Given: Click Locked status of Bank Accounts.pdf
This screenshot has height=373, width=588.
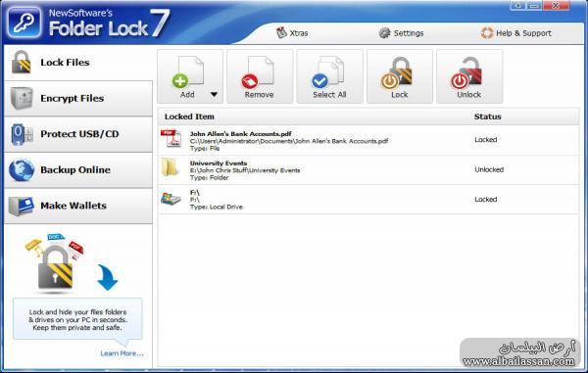Looking at the screenshot, I should click(486, 139).
